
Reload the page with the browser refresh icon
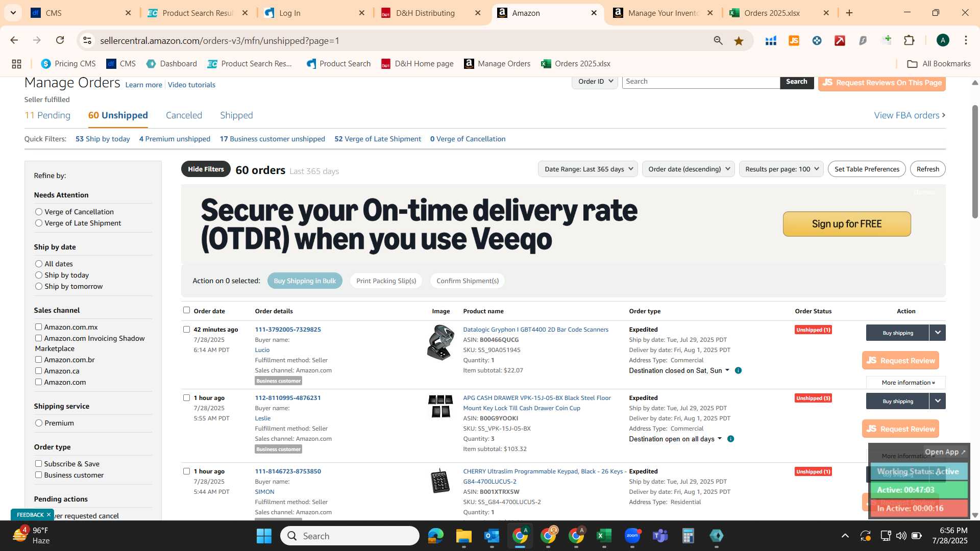(x=60, y=40)
